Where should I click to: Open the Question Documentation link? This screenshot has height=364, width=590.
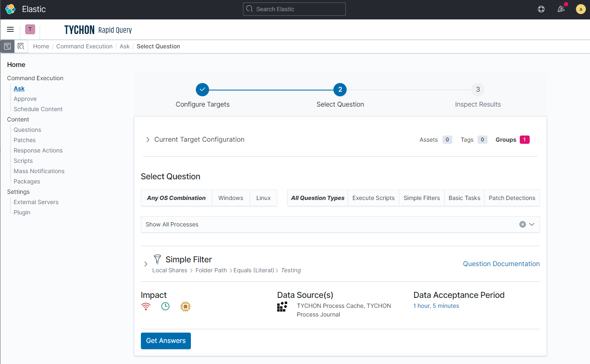(501, 264)
